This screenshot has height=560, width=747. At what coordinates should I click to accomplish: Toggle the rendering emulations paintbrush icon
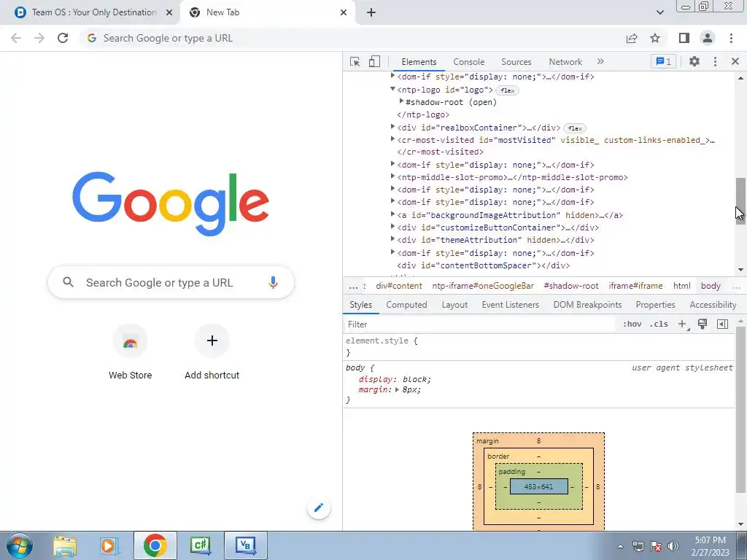703,324
